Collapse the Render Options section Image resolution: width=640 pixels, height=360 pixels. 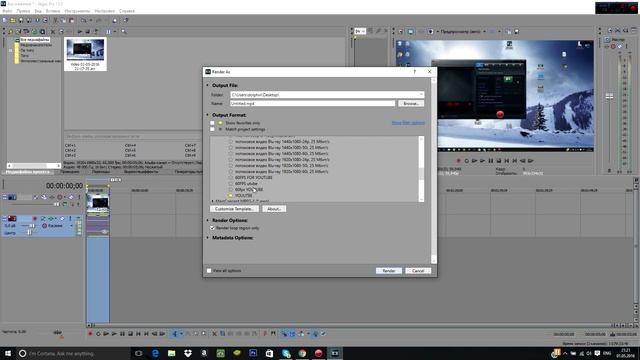[207, 220]
